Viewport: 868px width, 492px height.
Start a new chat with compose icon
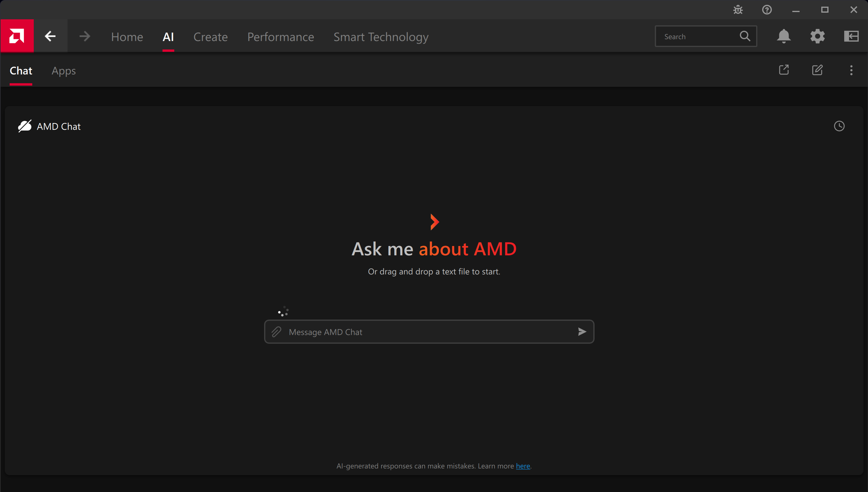tap(817, 70)
